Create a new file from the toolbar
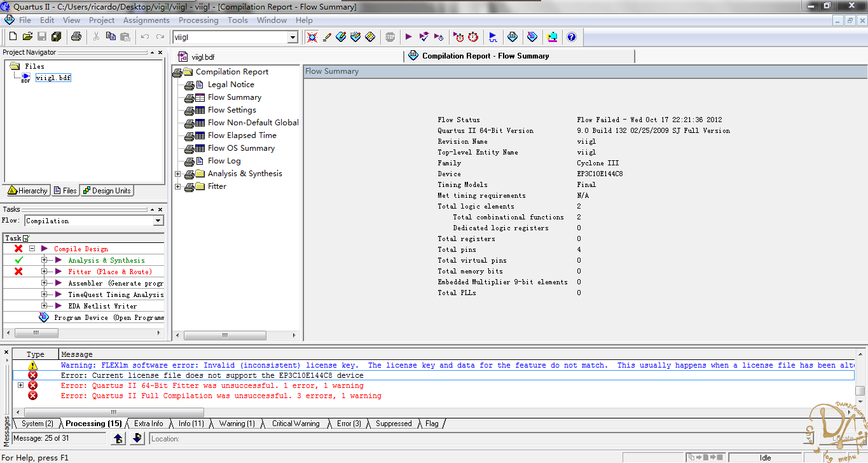 tap(11, 37)
